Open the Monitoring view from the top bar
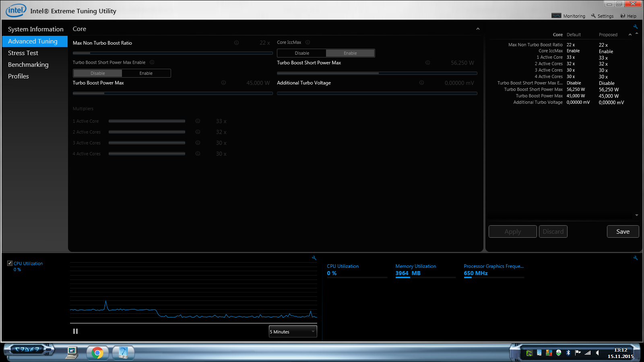This screenshot has height=362, width=644. (568, 16)
